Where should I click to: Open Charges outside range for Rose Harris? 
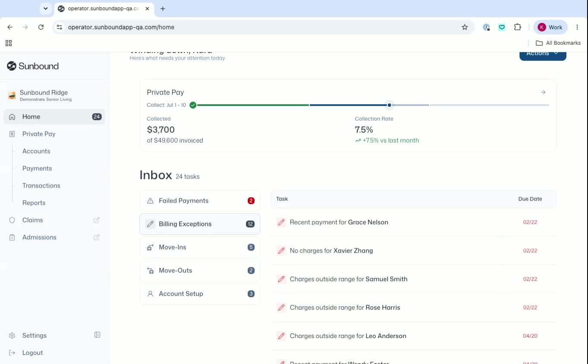(x=414, y=308)
